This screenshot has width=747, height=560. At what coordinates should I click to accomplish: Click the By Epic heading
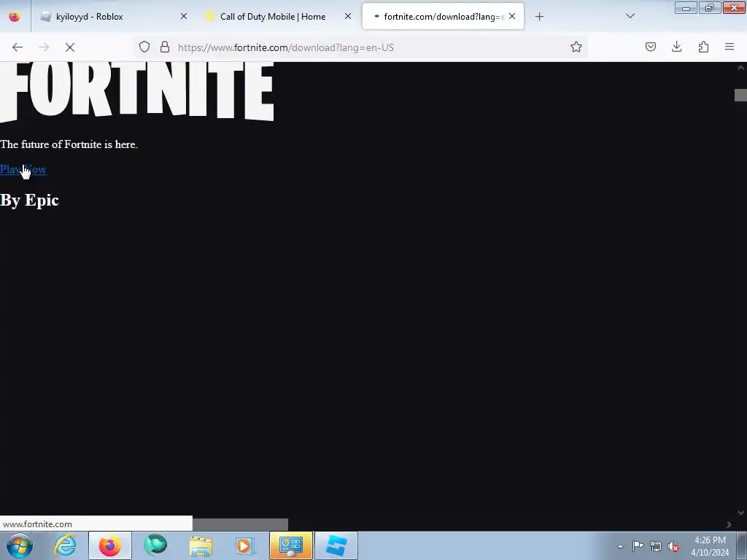pos(29,200)
